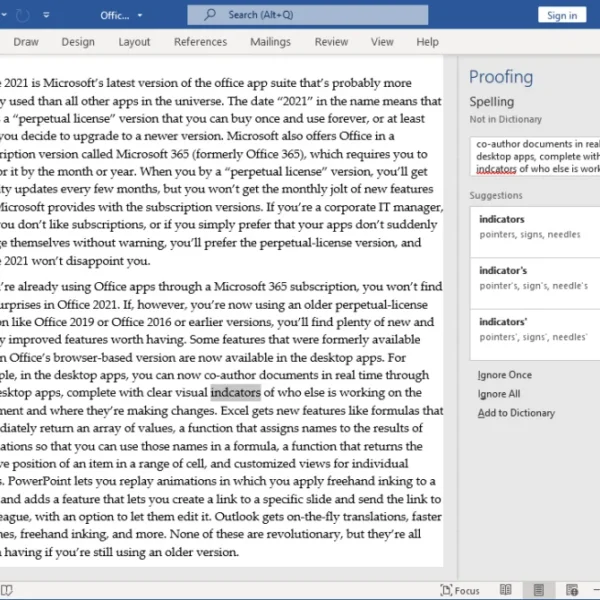Click the 'Not in Dictionary' label
The height and width of the screenshot is (600, 600).
click(x=505, y=119)
